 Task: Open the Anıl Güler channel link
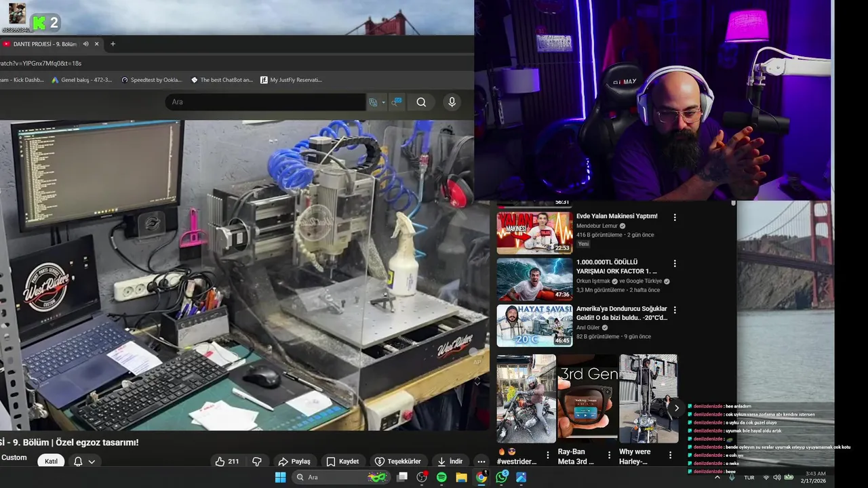[588, 327]
